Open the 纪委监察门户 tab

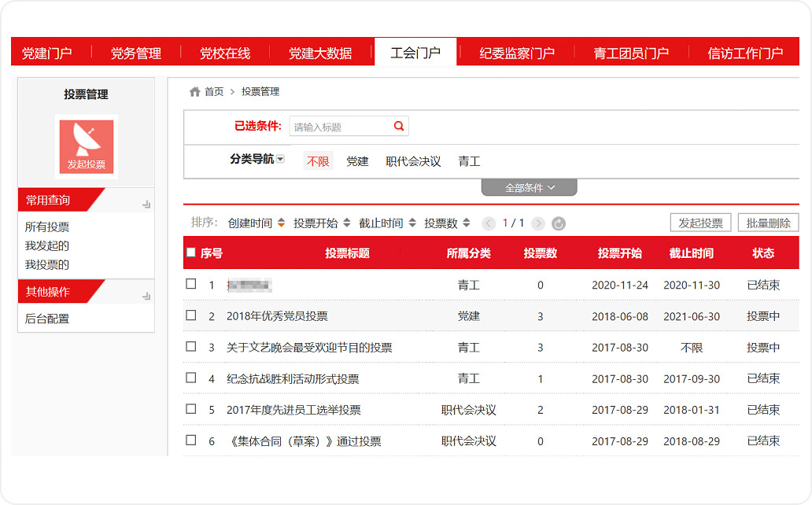coord(517,53)
